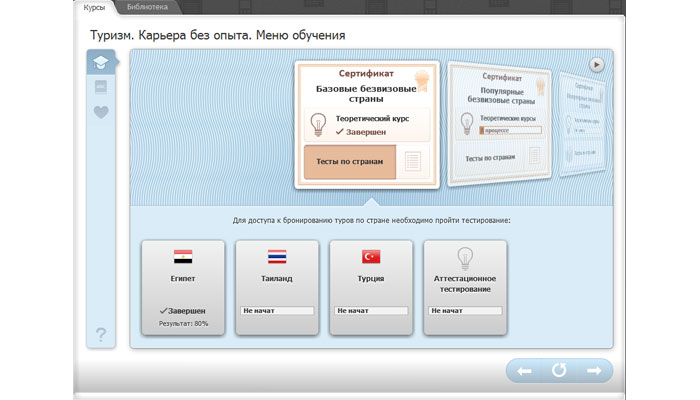The height and width of the screenshot is (400, 700).
Task: Click Не начат progress bar under Таиланд
Action: coord(277,310)
